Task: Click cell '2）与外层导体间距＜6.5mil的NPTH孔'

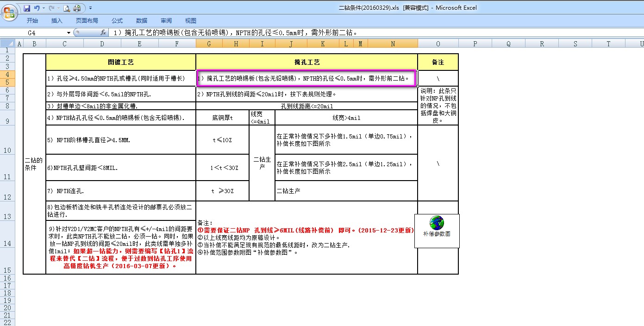Action: click(x=121, y=94)
